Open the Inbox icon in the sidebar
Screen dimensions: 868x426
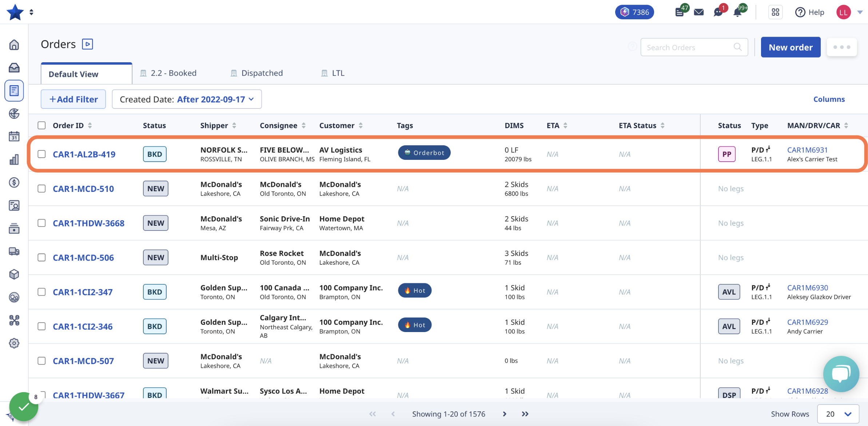point(14,67)
